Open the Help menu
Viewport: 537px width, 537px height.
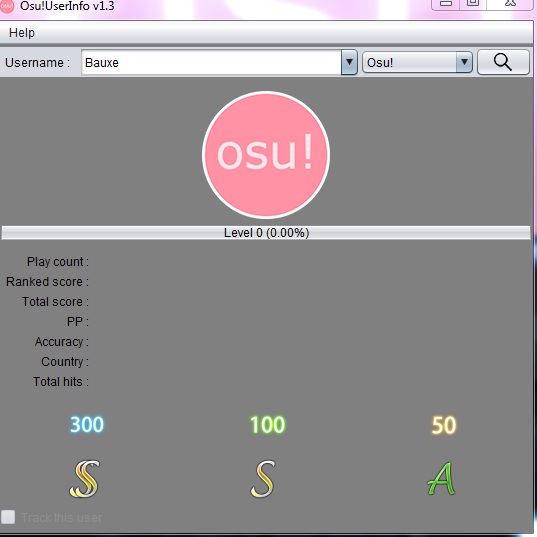[x=22, y=33]
